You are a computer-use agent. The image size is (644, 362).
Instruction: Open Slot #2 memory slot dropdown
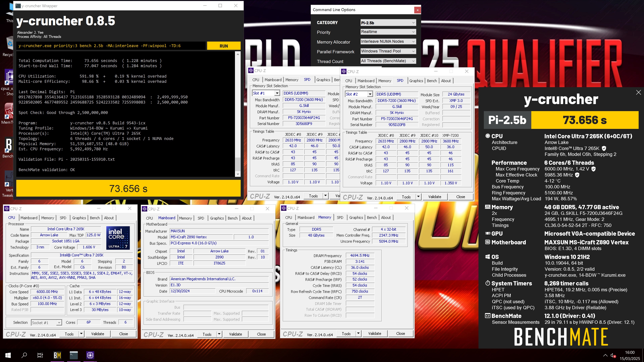359,94
